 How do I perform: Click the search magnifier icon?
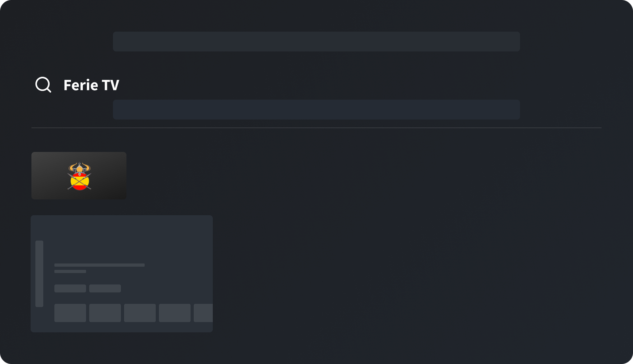pyautogui.click(x=43, y=85)
